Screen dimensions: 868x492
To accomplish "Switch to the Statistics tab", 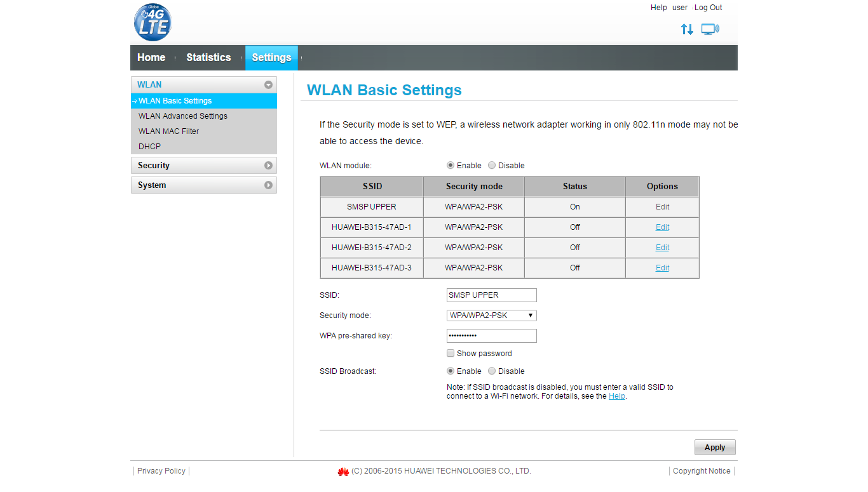I will tap(208, 57).
